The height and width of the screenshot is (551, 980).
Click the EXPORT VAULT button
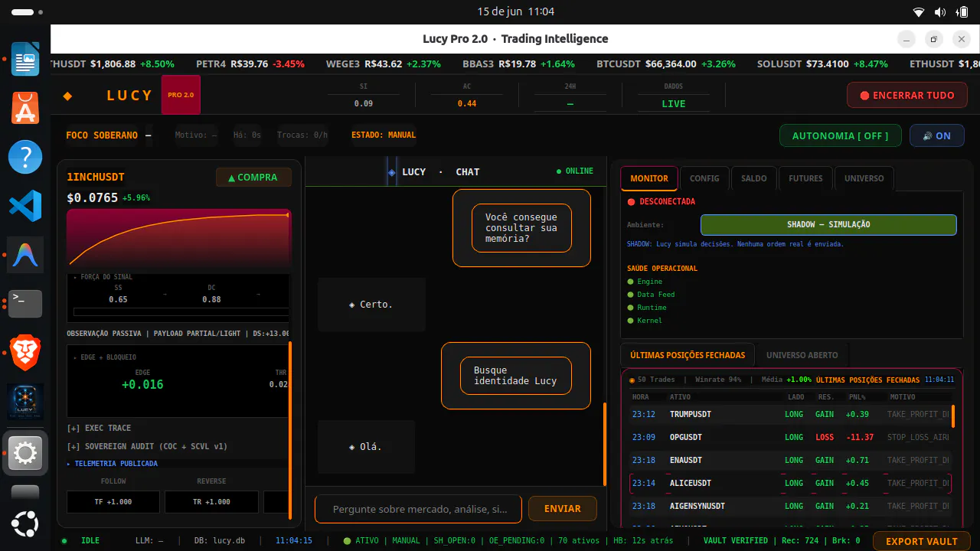(x=922, y=541)
